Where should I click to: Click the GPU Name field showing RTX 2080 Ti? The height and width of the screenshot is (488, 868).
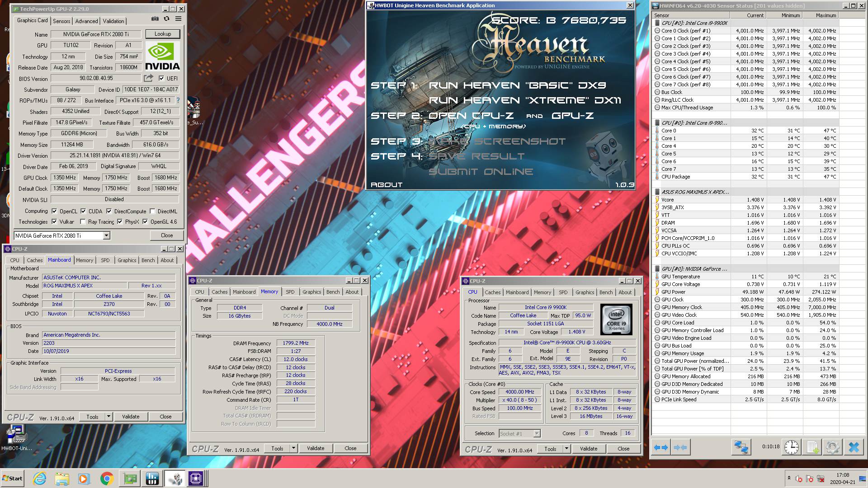click(96, 34)
